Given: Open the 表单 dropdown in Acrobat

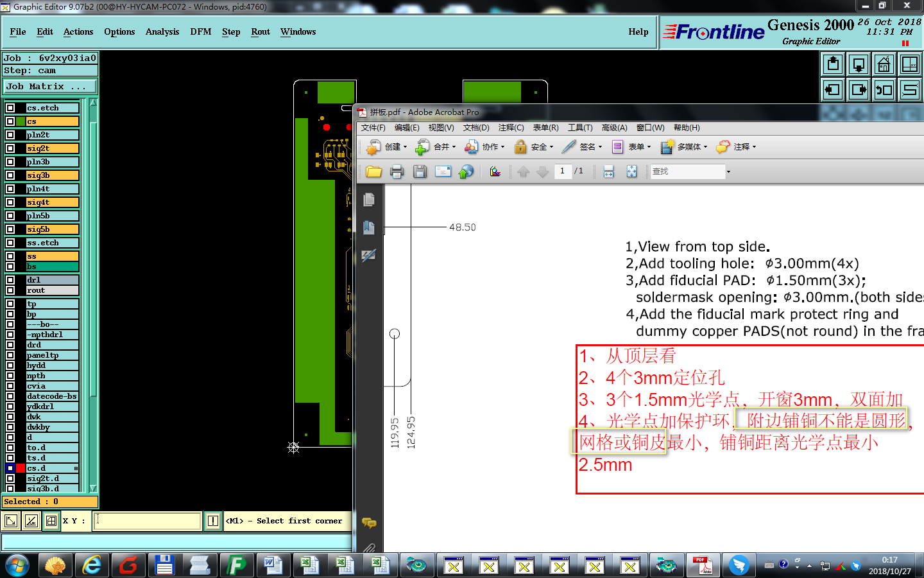Looking at the screenshot, I should pyautogui.click(x=631, y=147).
